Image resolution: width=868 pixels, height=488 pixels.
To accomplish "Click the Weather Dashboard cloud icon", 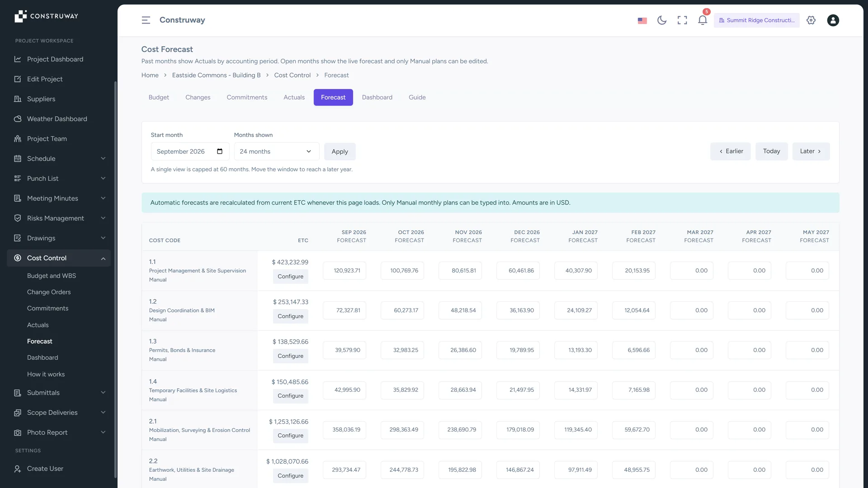I will tap(18, 119).
